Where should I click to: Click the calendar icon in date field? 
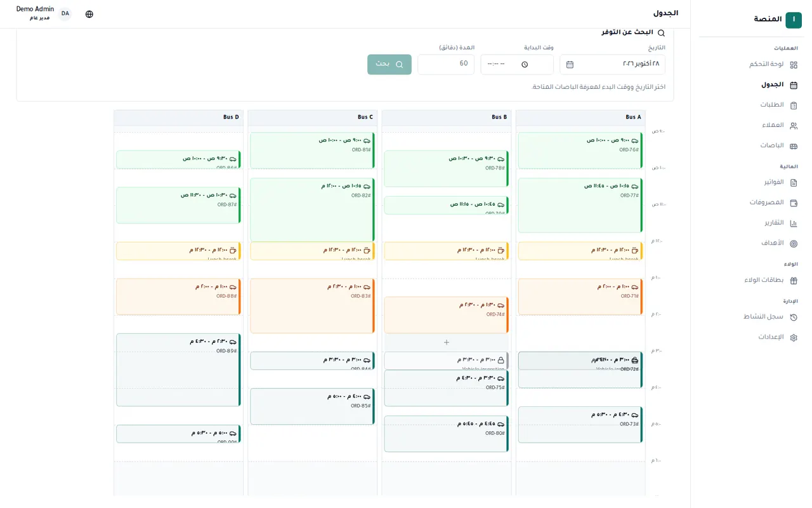[570, 65]
